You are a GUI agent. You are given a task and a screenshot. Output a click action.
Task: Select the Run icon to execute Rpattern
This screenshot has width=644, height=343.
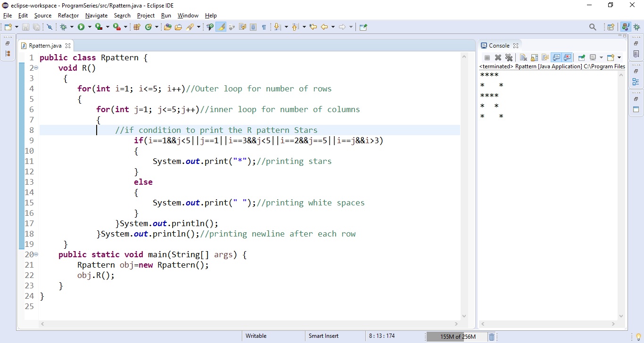(81, 27)
